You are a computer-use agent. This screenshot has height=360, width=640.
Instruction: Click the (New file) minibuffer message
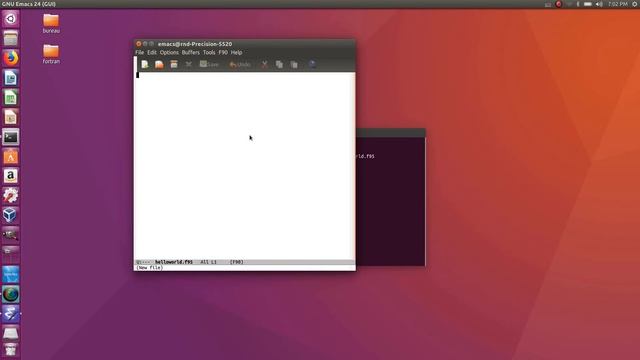click(149, 268)
